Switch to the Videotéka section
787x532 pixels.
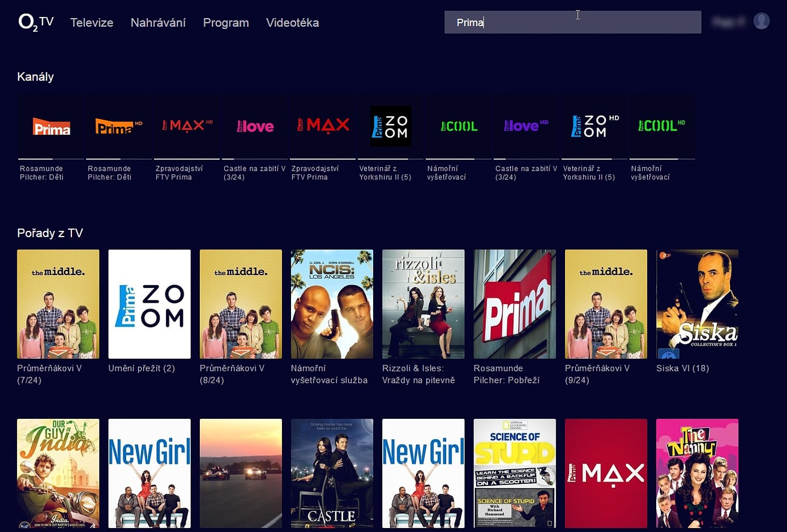point(292,23)
